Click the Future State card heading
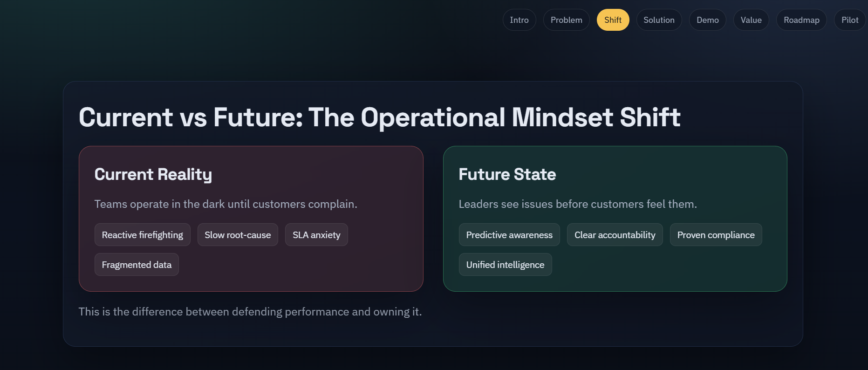The width and height of the screenshot is (868, 370). (x=507, y=174)
